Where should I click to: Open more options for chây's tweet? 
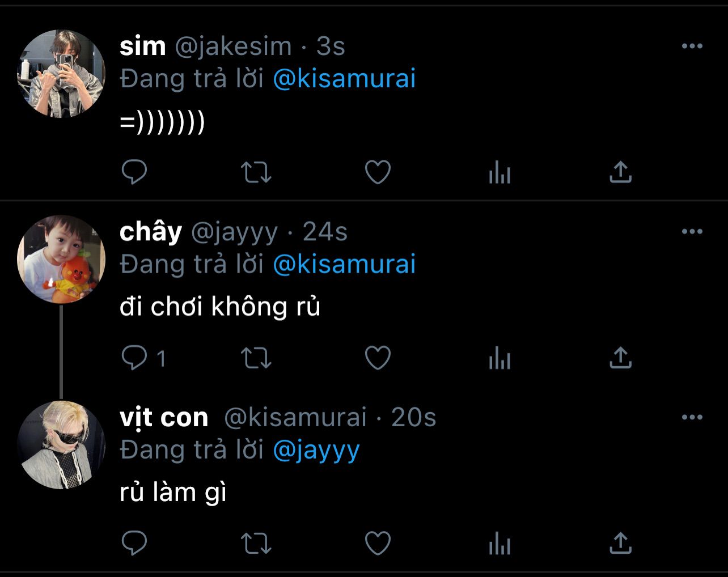point(692,231)
